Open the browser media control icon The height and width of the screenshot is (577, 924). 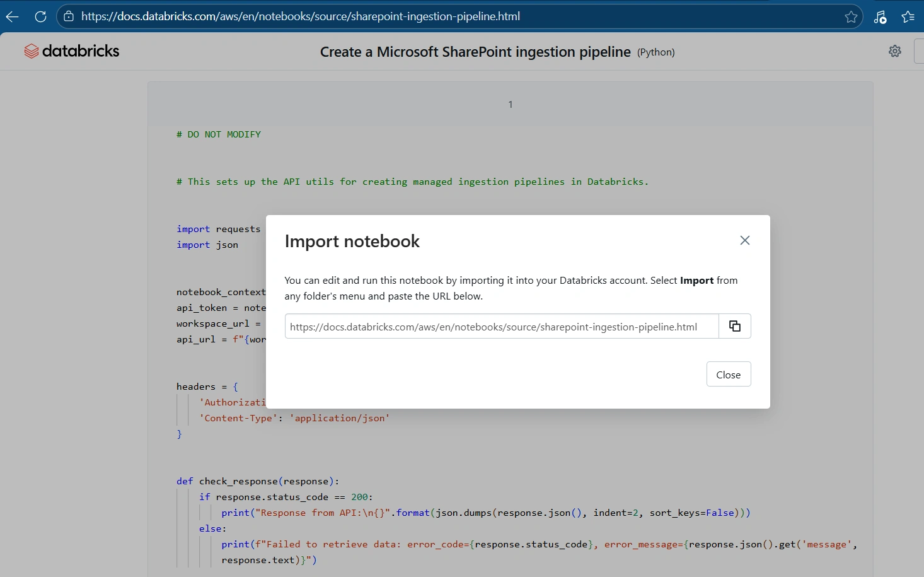click(x=880, y=17)
